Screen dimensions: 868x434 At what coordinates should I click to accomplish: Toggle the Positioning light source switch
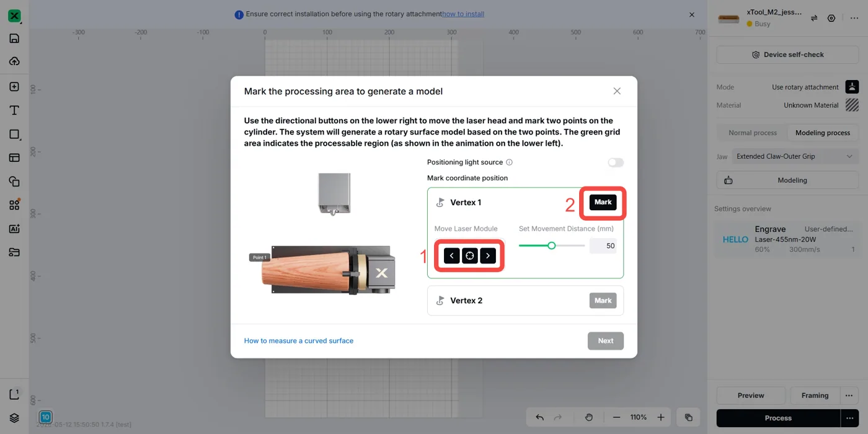(616, 162)
